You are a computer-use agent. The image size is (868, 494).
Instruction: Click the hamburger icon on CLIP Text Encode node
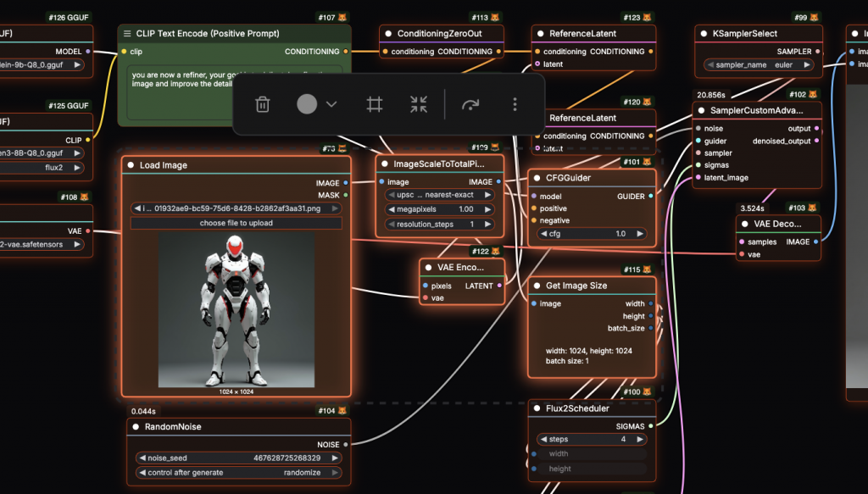pos(128,34)
